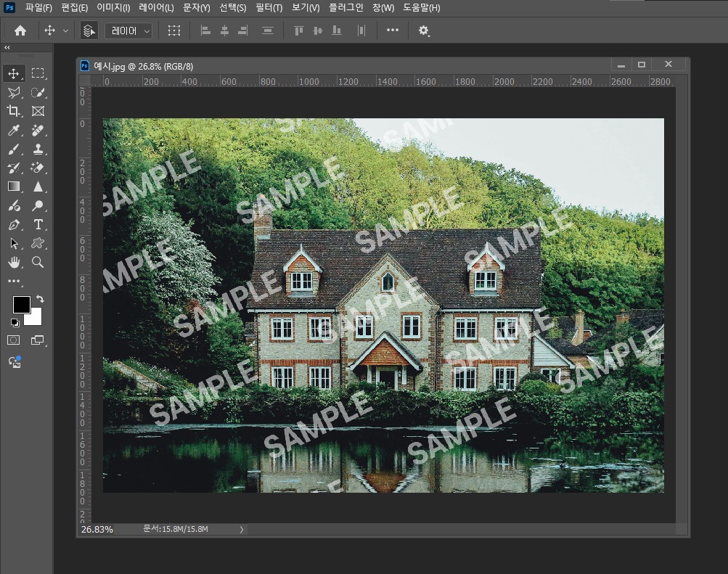Select the Pen tool

pos(14,224)
